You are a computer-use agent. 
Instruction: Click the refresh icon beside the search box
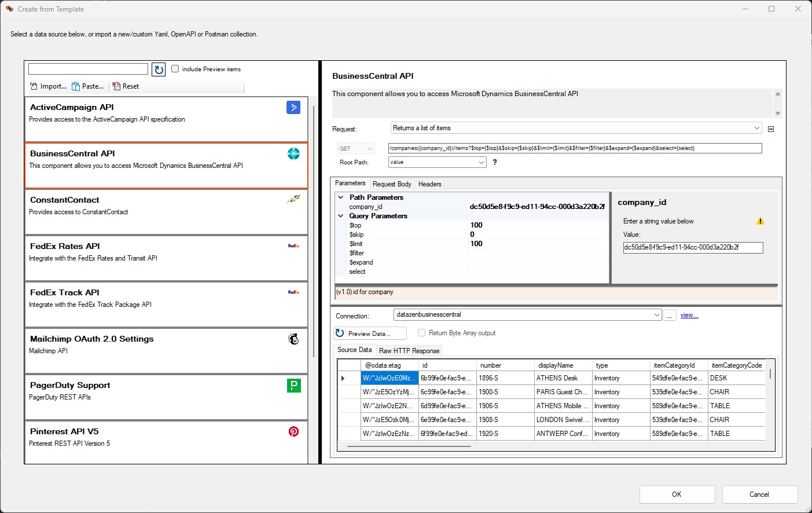point(159,69)
